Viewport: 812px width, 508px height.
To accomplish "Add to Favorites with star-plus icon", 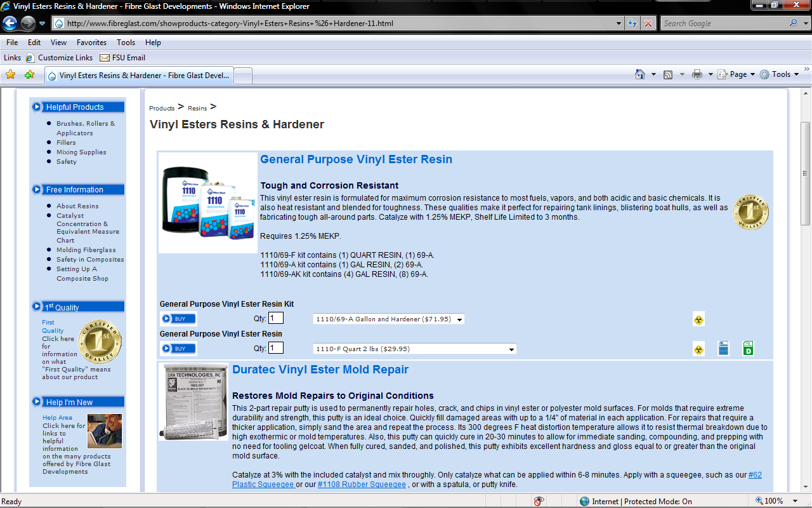I will [29, 74].
